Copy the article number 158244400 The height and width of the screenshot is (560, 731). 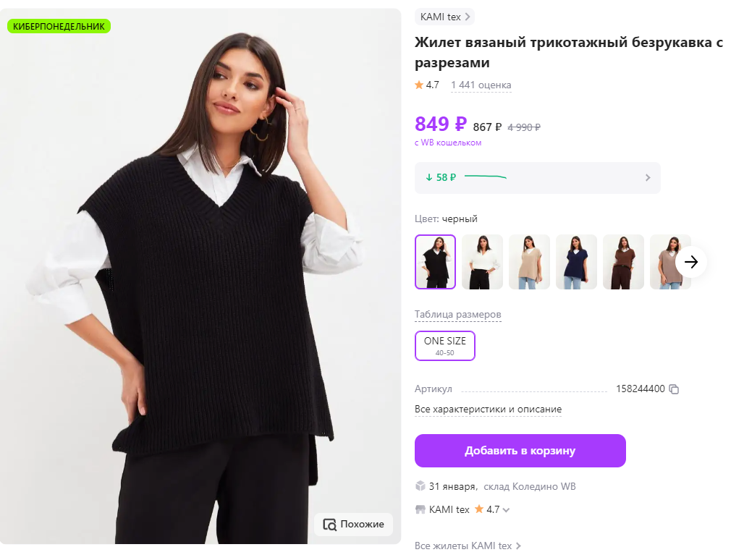click(x=675, y=389)
